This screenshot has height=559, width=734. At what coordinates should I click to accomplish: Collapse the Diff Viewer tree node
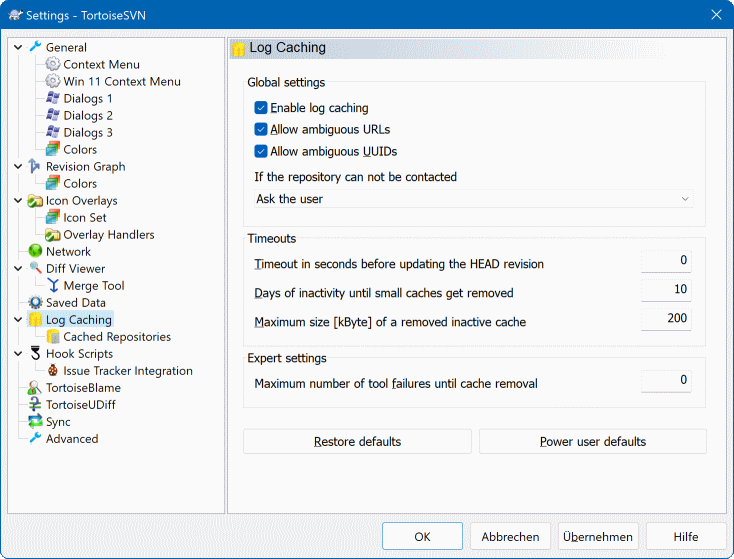(18, 269)
